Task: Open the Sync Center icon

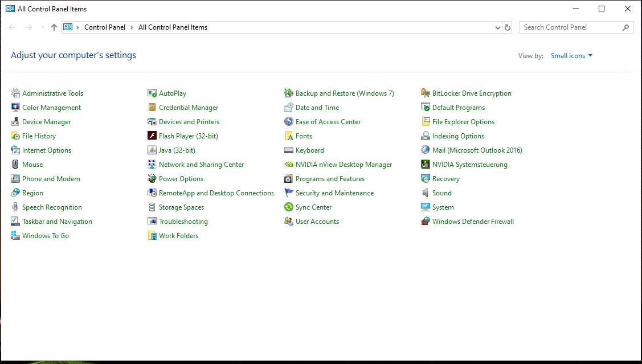Action: coord(289,207)
